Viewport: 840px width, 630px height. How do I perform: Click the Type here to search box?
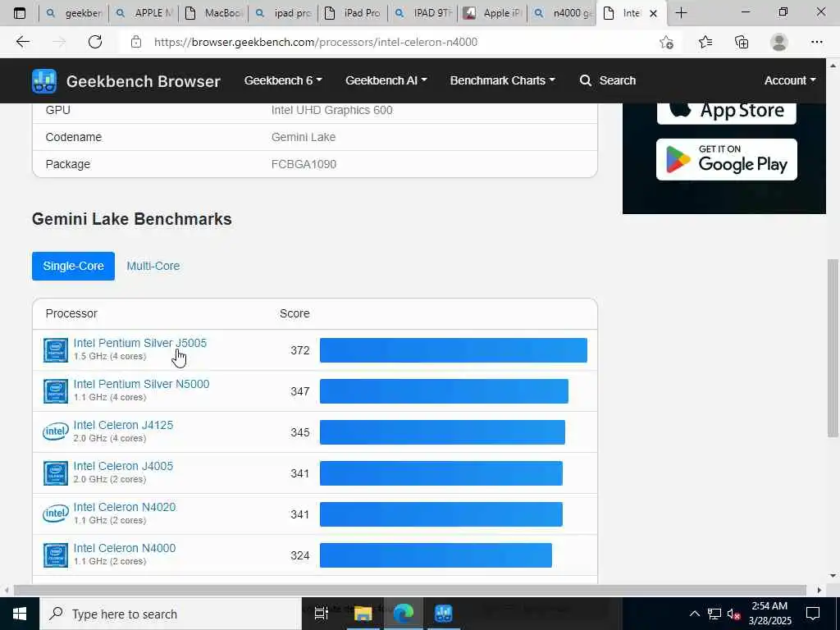(x=171, y=614)
